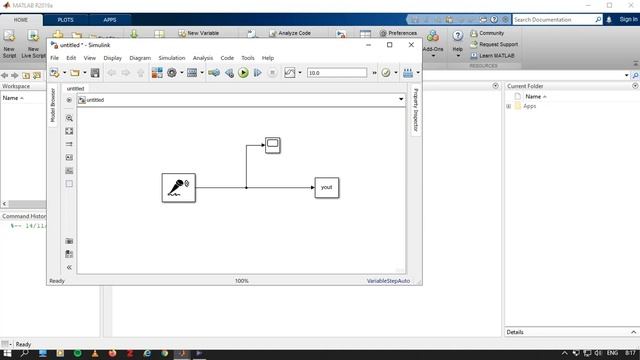Open the Simulation menu
The height and width of the screenshot is (360, 640).
click(x=171, y=58)
